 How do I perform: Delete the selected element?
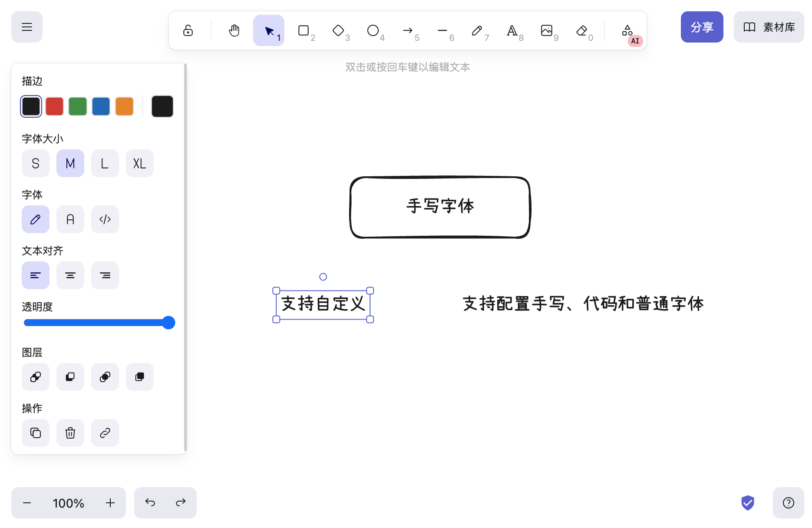click(70, 433)
